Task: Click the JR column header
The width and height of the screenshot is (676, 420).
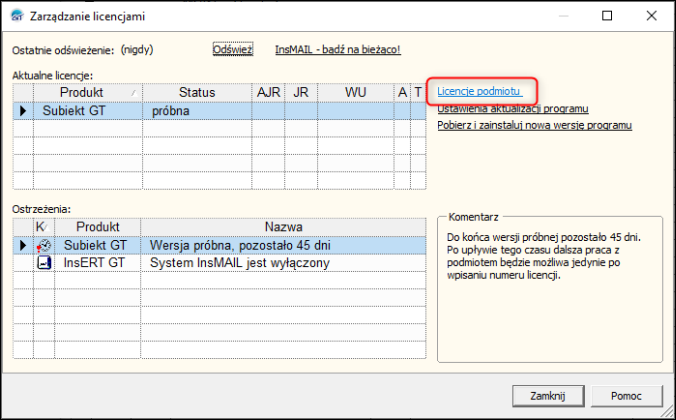Action: [301, 92]
